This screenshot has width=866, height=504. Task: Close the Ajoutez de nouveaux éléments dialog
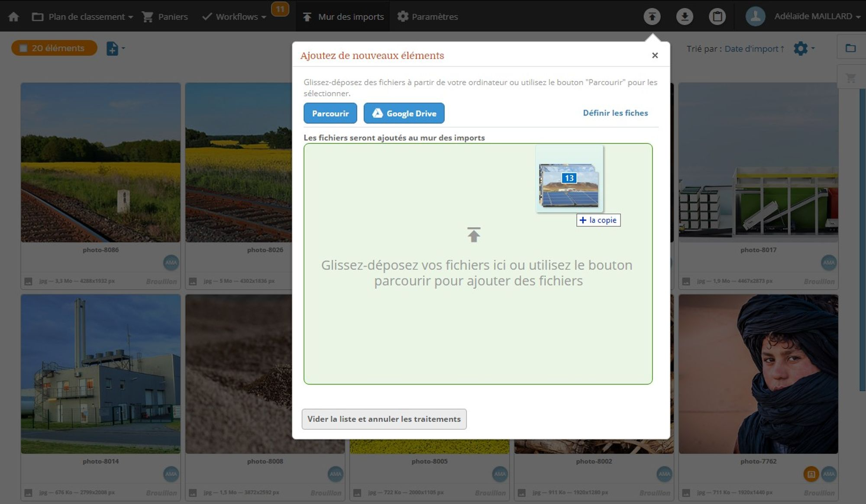tap(655, 55)
